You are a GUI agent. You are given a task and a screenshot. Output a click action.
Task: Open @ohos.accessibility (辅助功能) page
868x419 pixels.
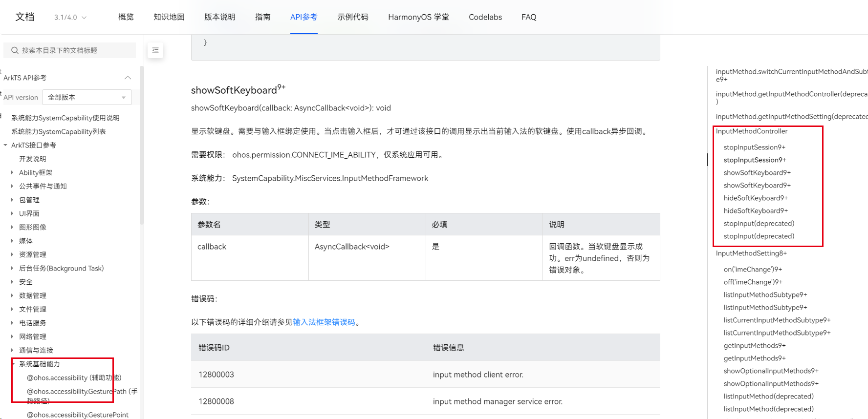(74, 377)
